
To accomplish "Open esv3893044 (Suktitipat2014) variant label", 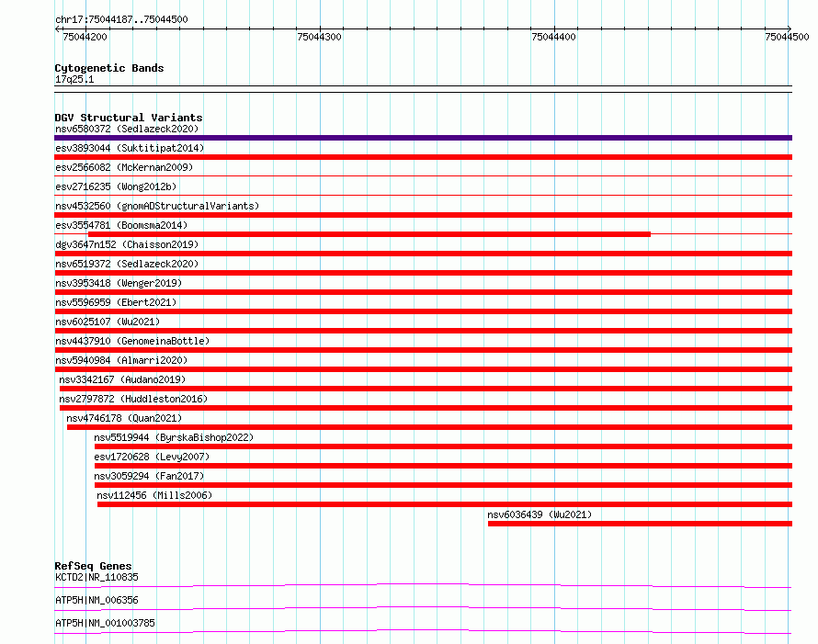I will (x=130, y=148).
